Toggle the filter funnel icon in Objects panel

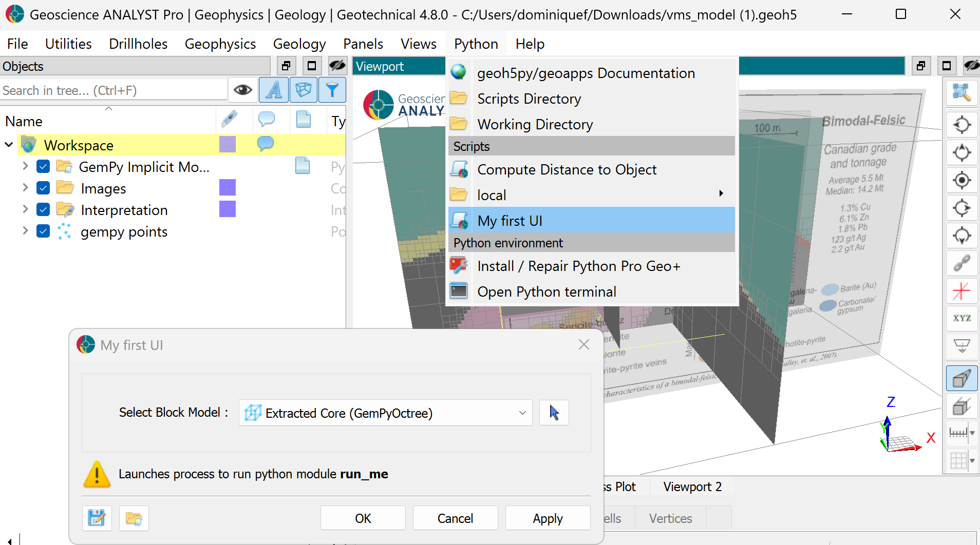[x=332, y=90]
